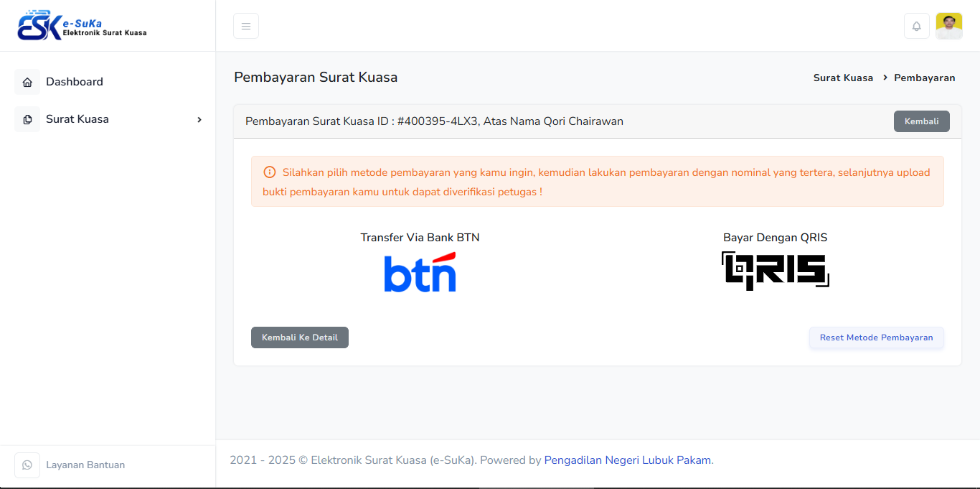The width and height of the screenshot is (980, 489).
Task: Open the Surat Kuasa sidebar menu
Action: point(77,119)
